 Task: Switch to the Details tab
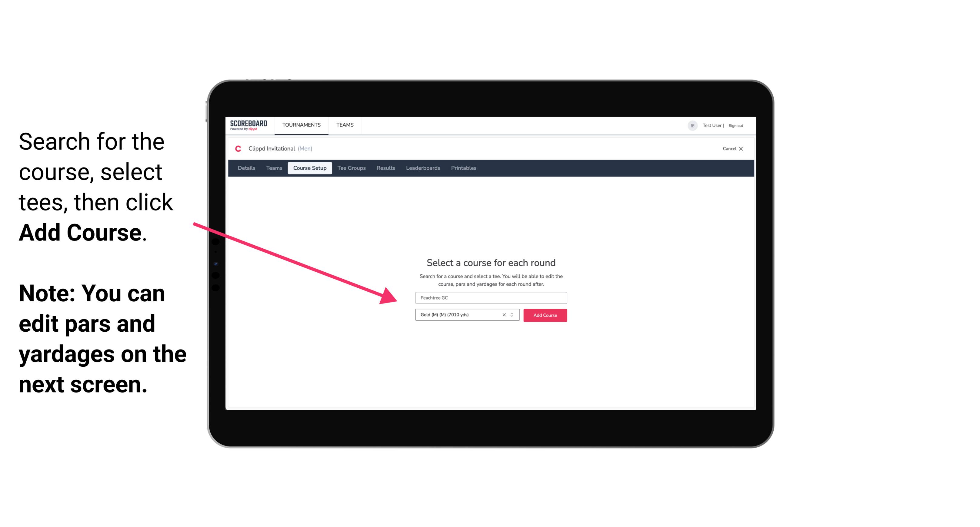pyautogui.click(x=245, y=168)
